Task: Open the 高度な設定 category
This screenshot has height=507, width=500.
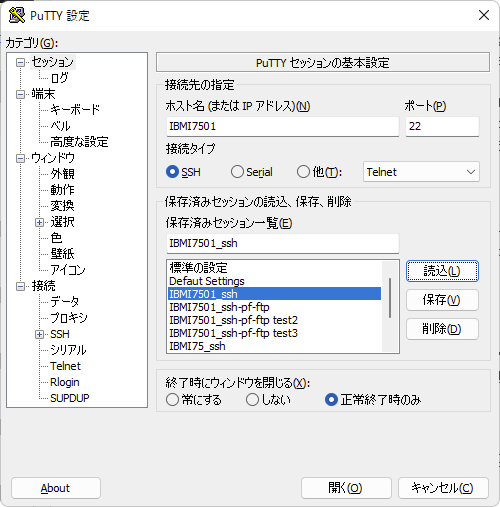Action: (79, 142)
